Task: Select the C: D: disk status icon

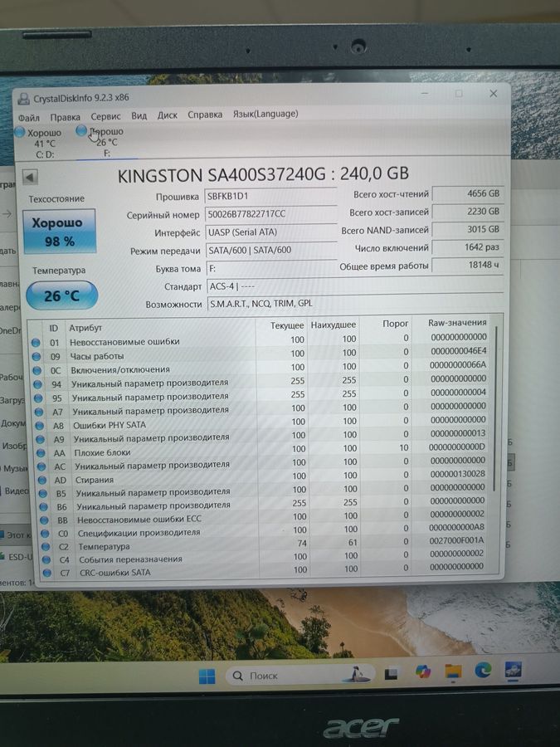Action: [x=20, y=132]
